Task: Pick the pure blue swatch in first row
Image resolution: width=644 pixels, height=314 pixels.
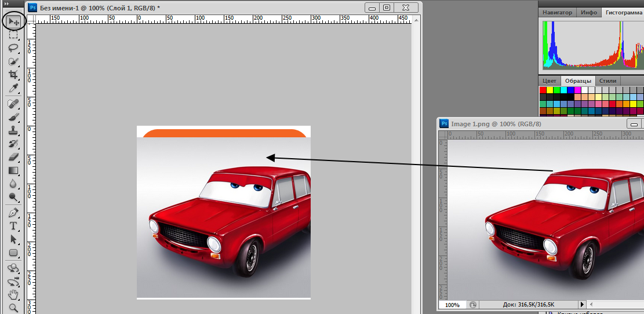Action: 570,90
